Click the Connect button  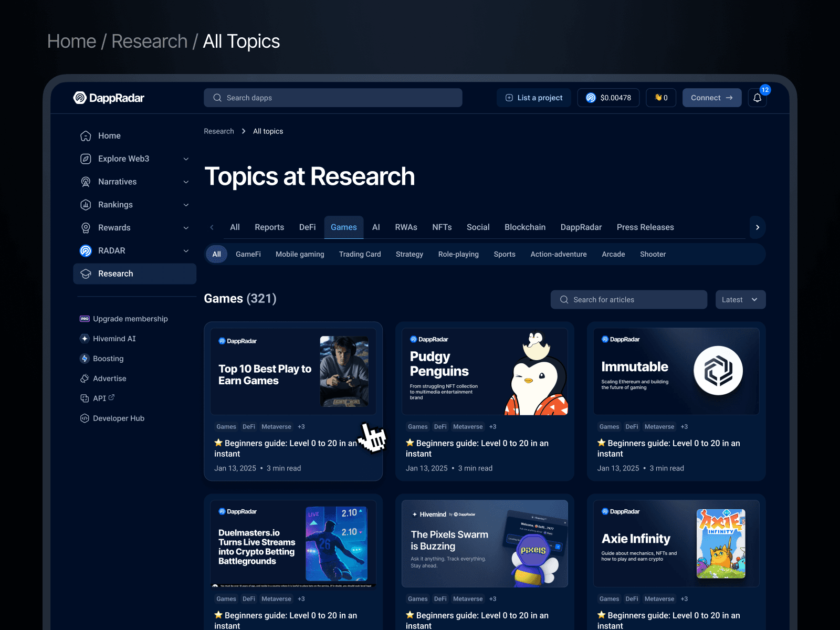[x=712, y=98]
